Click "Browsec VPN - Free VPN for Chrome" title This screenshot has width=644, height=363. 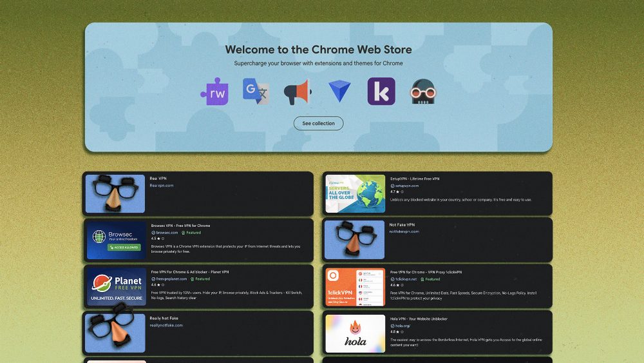click(x=181, y=226)
